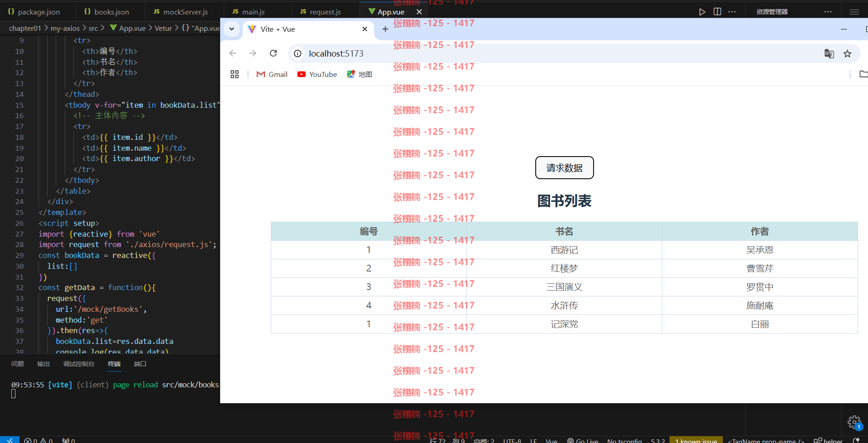The width and height of the screenshot is (868, 443).
Task: Click the 1 known issue status item
Action: coord(696,440)
